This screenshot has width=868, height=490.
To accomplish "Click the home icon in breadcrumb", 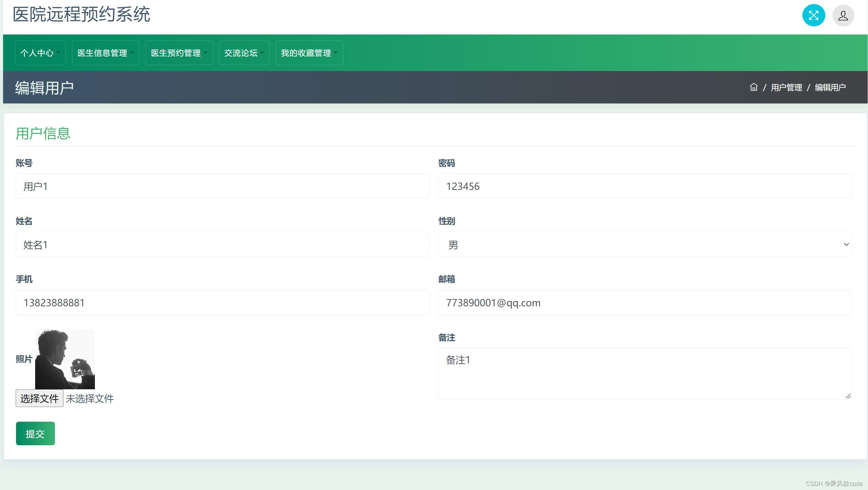I will pos(753,87).
